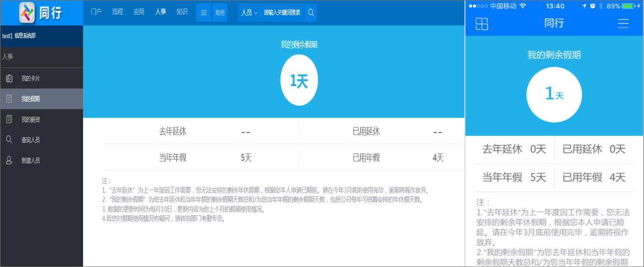Select the 我的假期 sidebar icon
Screen dimensions: 644x267
(x=9, y=99)
